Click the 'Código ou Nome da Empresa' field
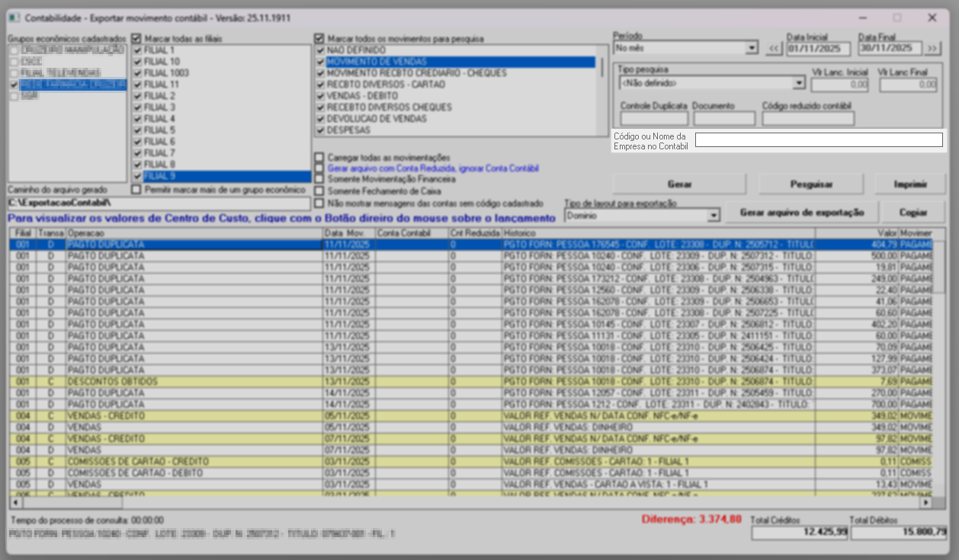This screenshot has height=560, width=959. [818, 140]
